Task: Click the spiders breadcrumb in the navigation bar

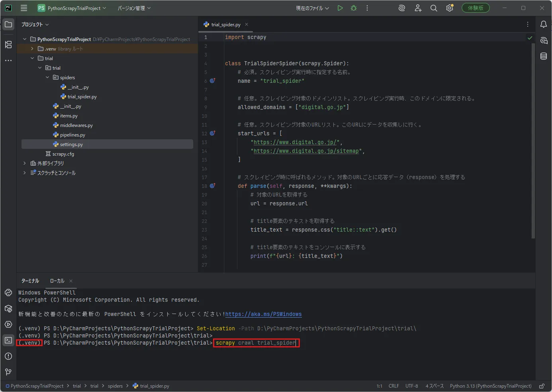Action: point(115,386)
